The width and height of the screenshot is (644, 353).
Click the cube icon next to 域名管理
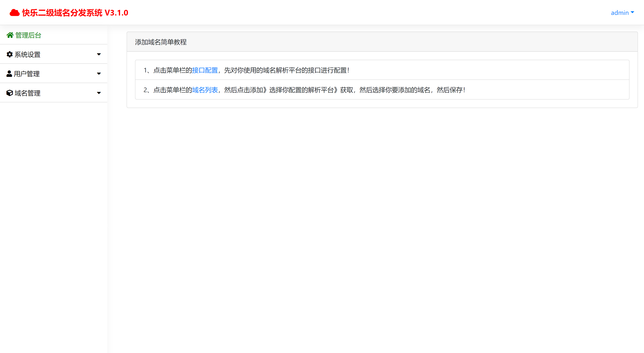click(x=9, y=93)
